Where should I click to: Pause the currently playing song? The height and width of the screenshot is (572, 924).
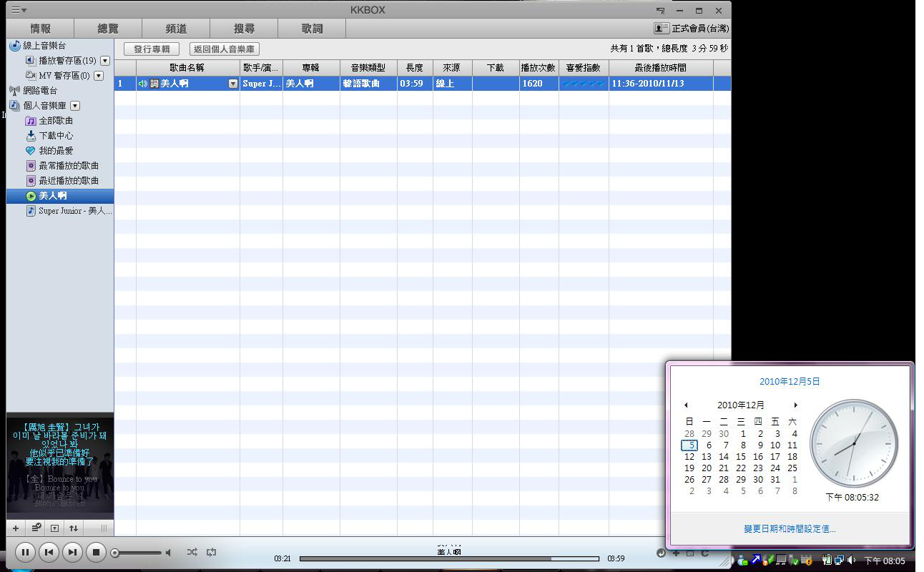25,552
